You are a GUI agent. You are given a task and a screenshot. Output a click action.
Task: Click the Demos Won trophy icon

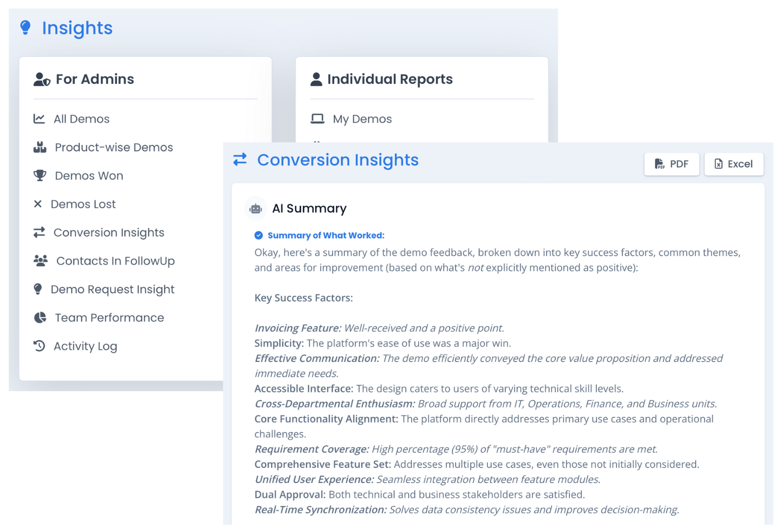(40, 175)
